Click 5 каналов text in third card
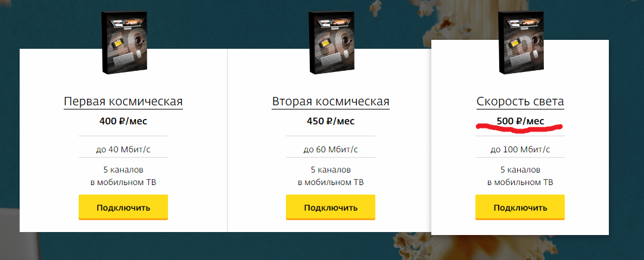Viewport: 644px width, 260px height. click(x=520, y=170)
